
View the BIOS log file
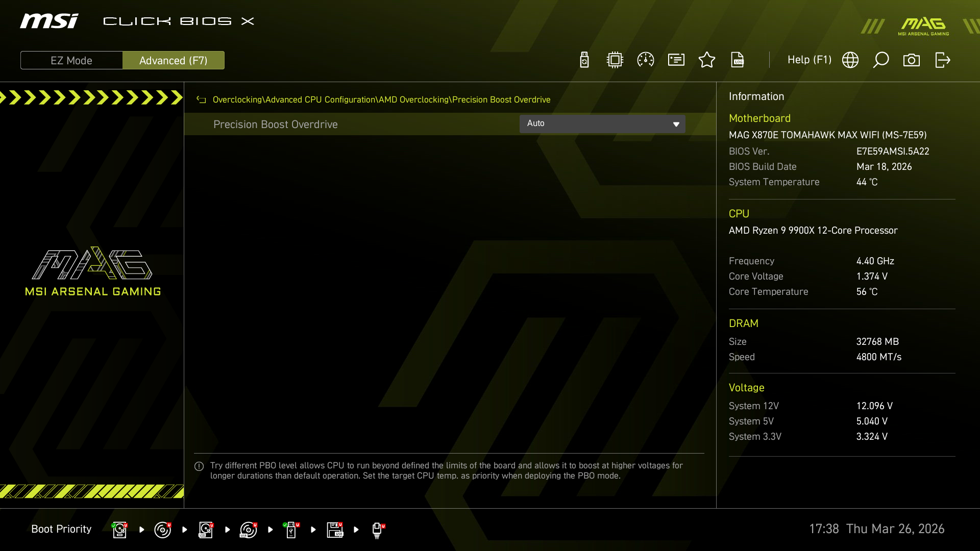(x=738, y=60)
